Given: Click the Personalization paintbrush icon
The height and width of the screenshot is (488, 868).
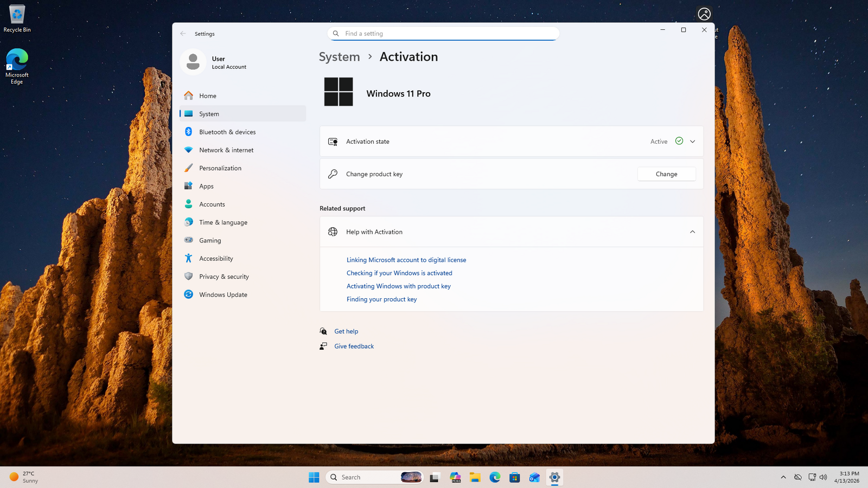Looking at the screenshot, I should pos(188,168).
